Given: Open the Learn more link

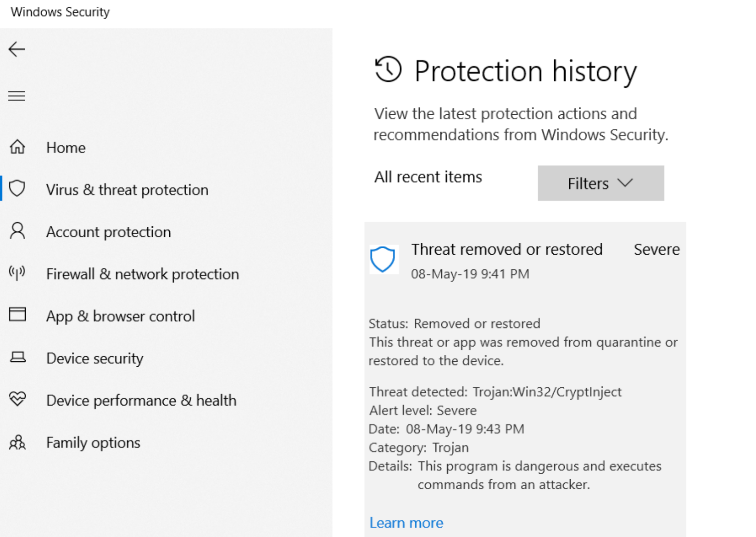Looking at the screenshot, I should (x=406, y=522).
